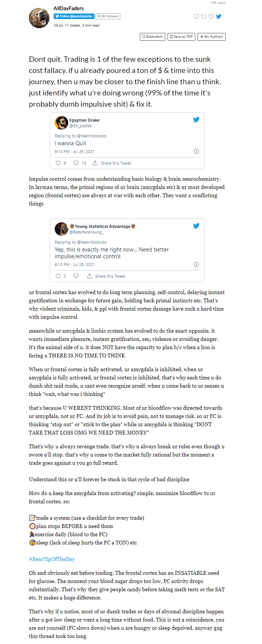This screenshot has height=644, width=262.
Task: Open Twitter via header bird icon
Action: click(x=219, y=16)
